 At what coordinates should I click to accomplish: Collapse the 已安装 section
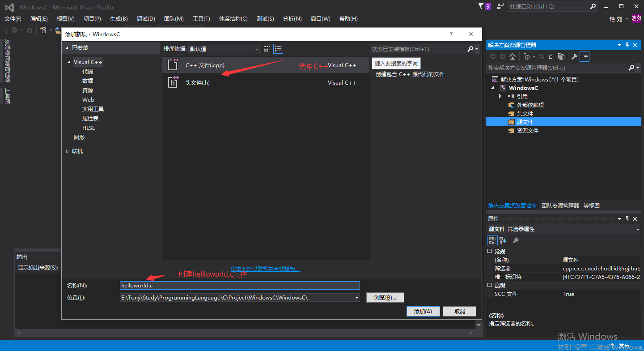coord(67,48)
